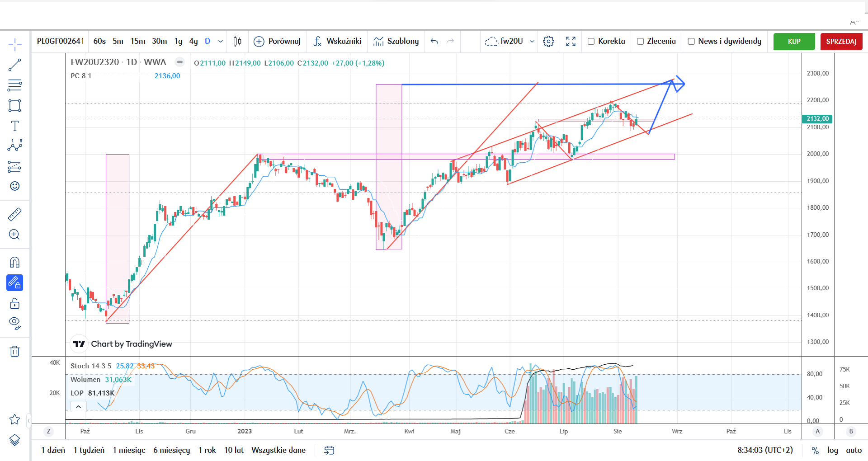Screen dimensions: 868x461
Task: Set range to 1 rok
Action: [207, 450]
